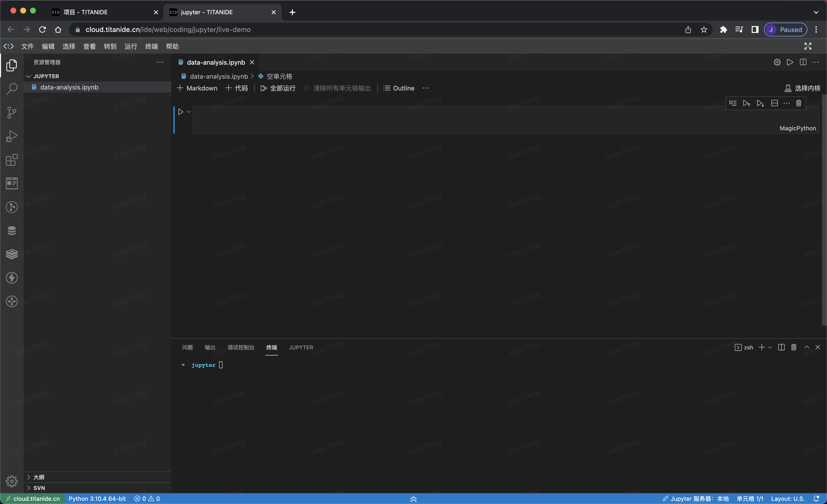Toggle the split editor layout
This screenshot has width=827, height=504.
(x=803, y=62)
